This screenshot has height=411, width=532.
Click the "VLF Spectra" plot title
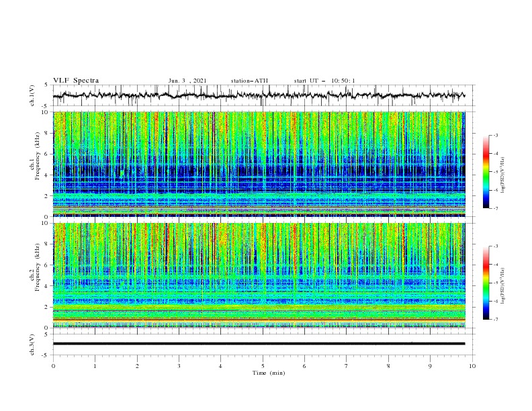76,81
